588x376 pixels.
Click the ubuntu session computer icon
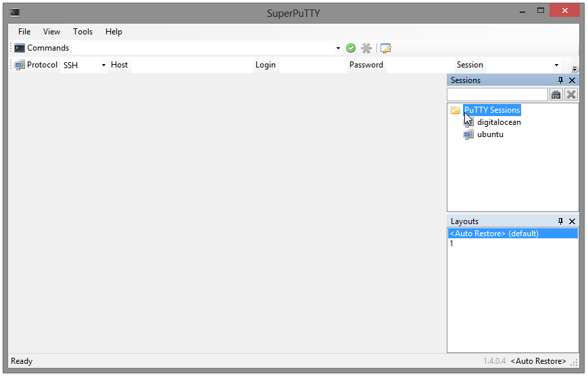[468, 134]
